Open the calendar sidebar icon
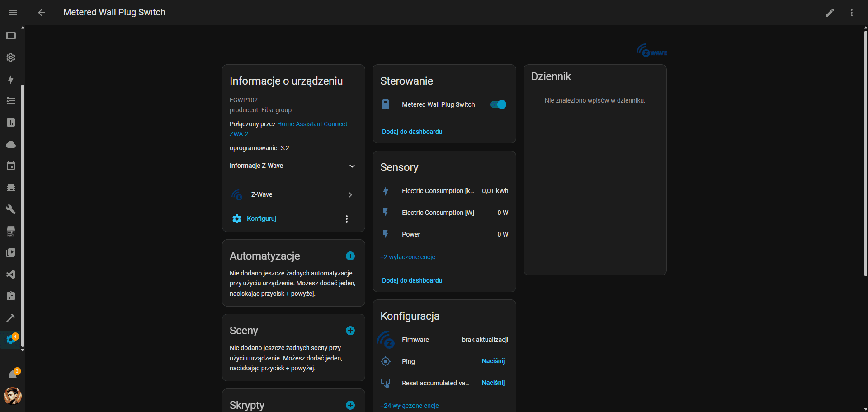Image resolution: width=868 pixels, height=412 pixels. tap(11, 166)
